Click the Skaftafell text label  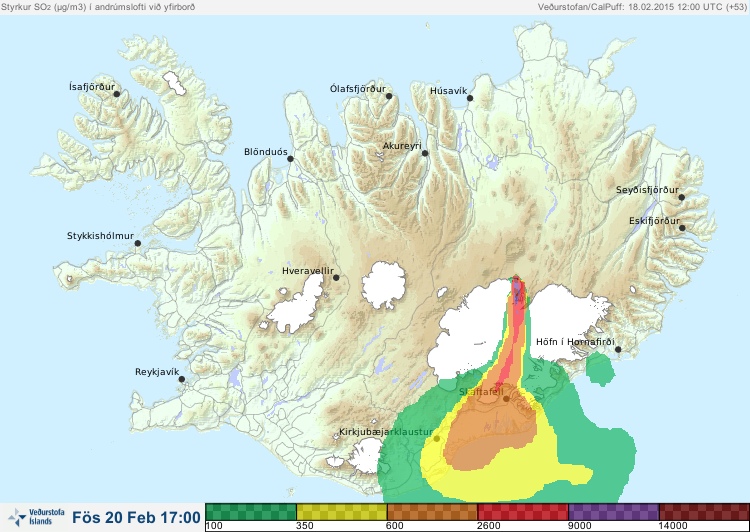481,392
